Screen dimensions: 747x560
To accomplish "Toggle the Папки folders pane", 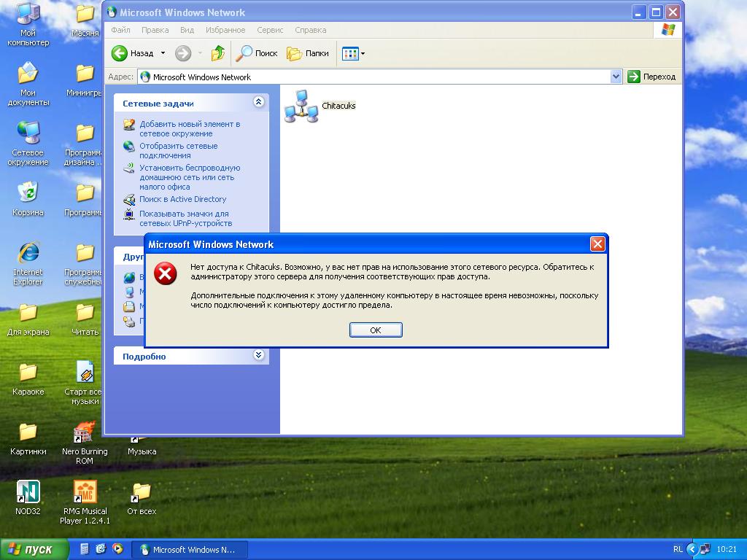I will click(308, 53).
